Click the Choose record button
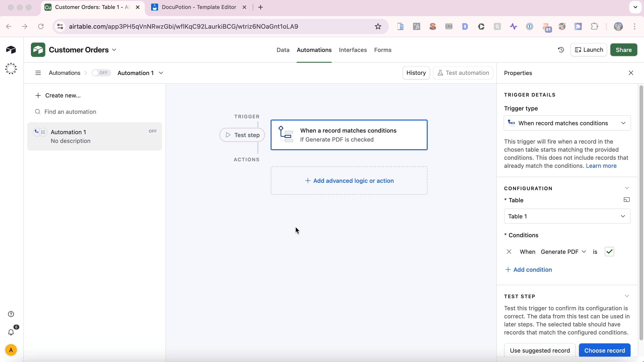644x362 pixels. [x=605, y=350]
